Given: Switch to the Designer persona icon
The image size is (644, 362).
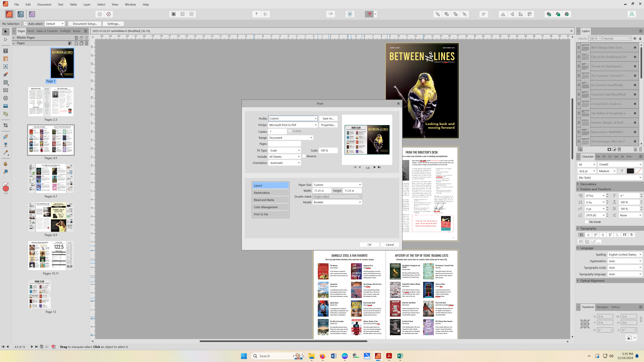Looking at the screenshot, I should (20, 14).
